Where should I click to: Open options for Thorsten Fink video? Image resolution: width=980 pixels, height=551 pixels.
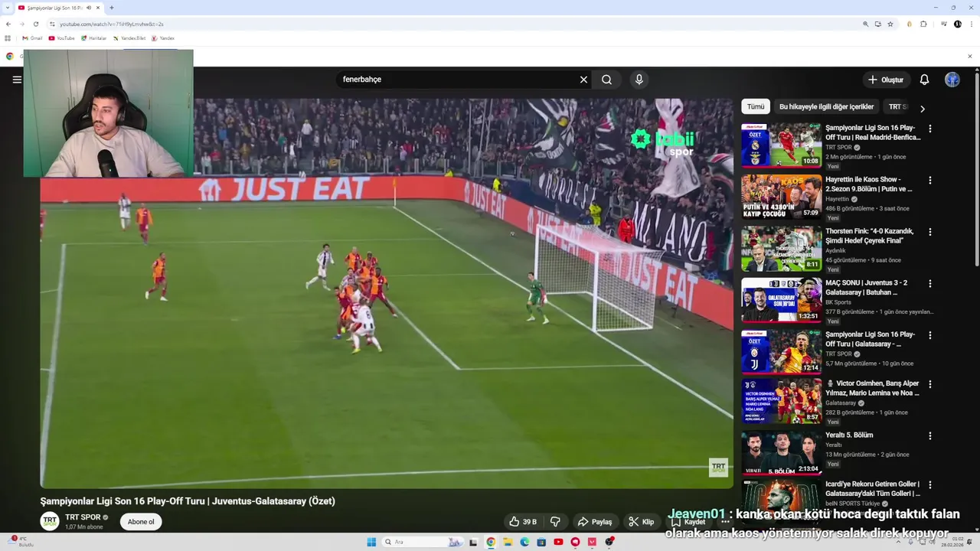click(930, 232)
